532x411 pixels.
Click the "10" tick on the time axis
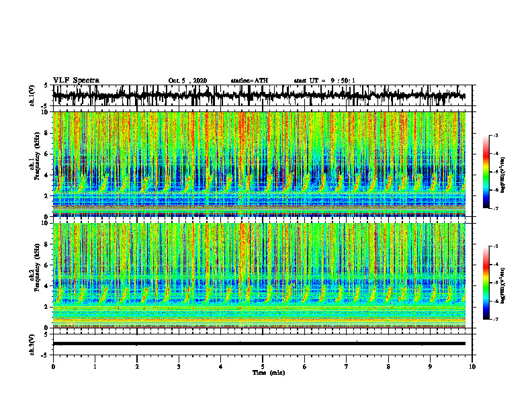pyautogui.click(x=472, y=367)
